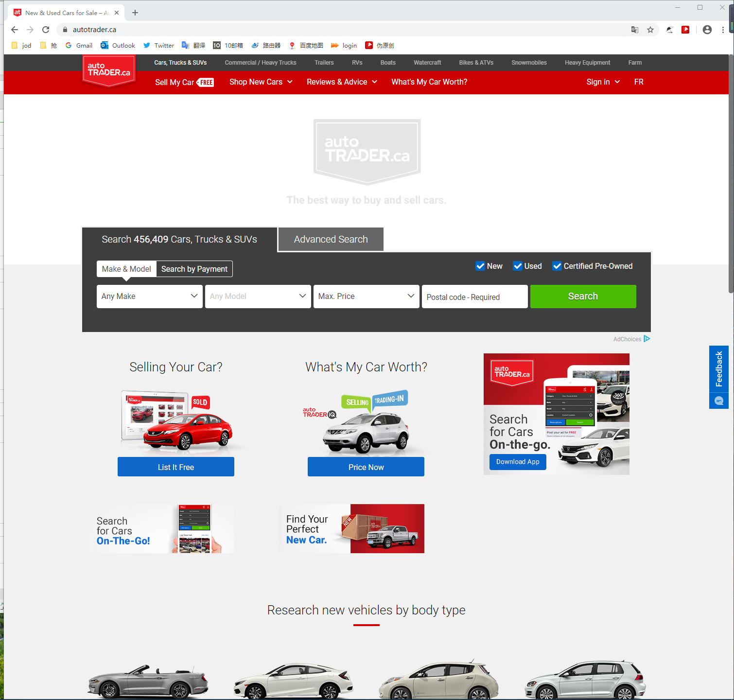Open the Max. Price dropdown
734x700 pixels.
[366, 297]
